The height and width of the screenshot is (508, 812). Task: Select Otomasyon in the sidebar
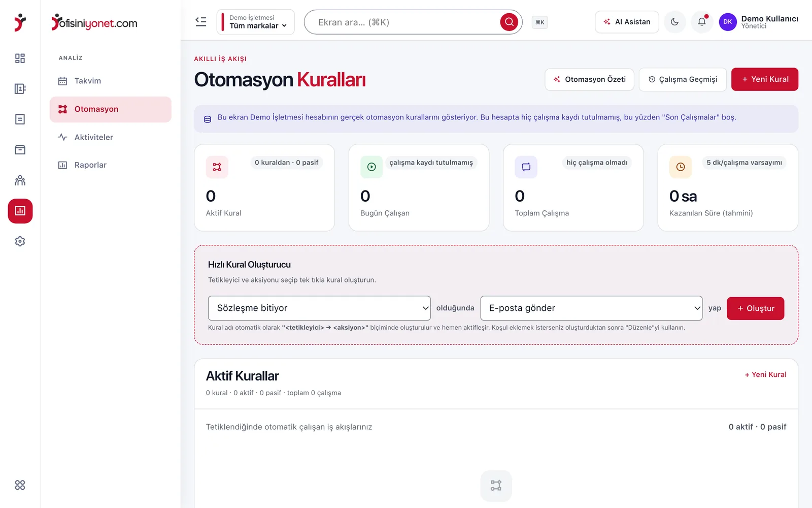(110, 109)
